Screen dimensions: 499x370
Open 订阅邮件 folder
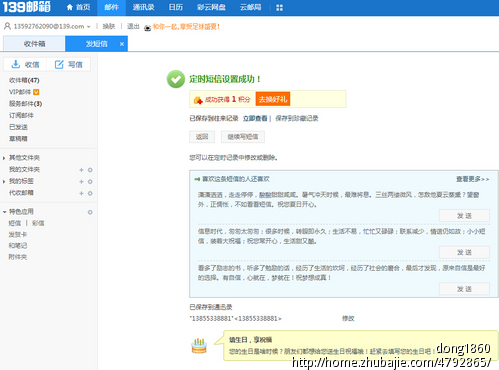pyautogui.click(x=21, y=115)
